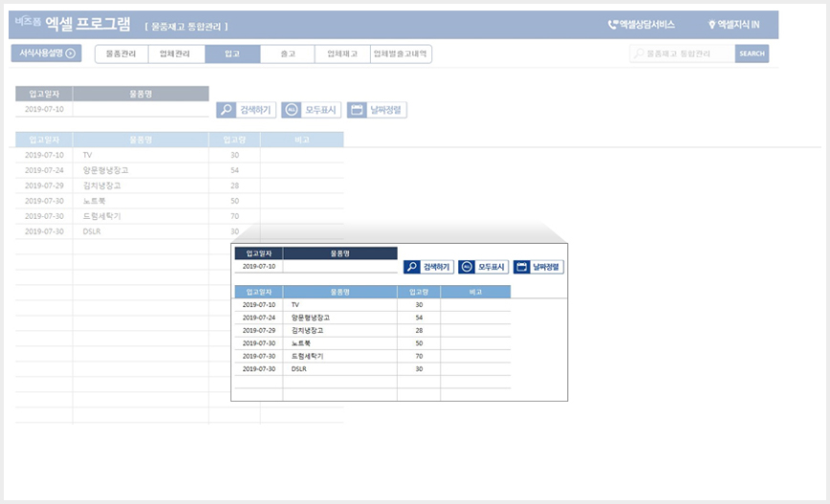The height and width of the screenshot is (504, 830).
Task: Click the calendar 날짜정렬 icon in the magnified inset
Action: point(521,267)
